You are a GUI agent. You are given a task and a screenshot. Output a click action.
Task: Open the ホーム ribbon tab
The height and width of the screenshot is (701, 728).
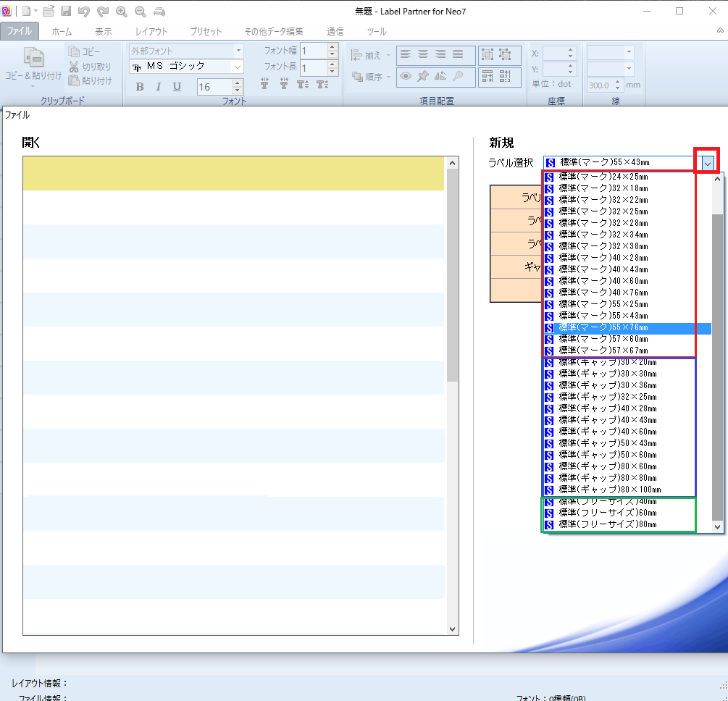pos(62,32)
